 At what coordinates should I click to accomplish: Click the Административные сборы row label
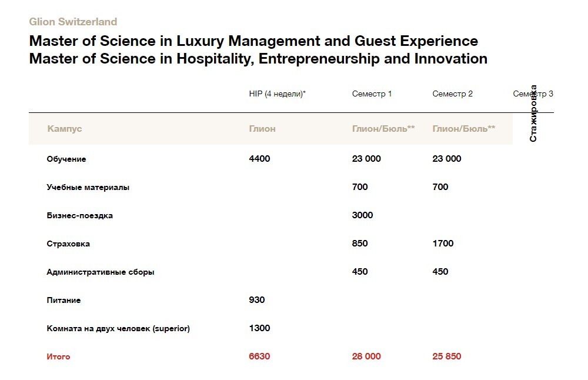(x=101, y=272)
